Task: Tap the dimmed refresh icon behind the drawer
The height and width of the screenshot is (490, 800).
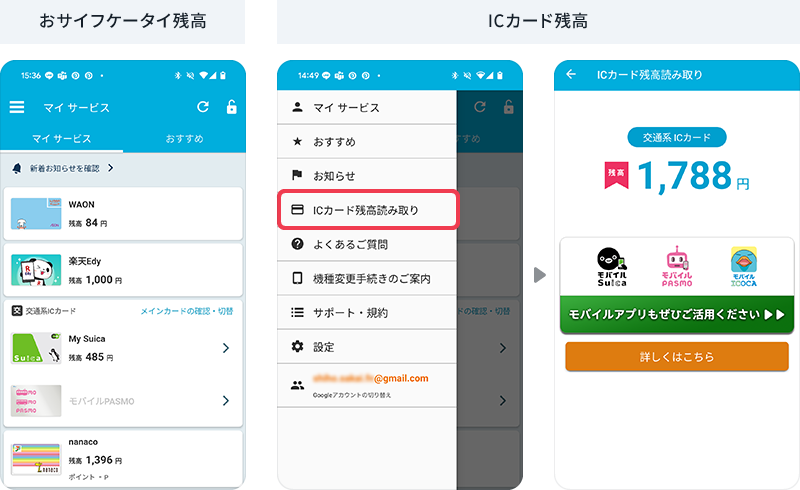Action: point(480,107)
